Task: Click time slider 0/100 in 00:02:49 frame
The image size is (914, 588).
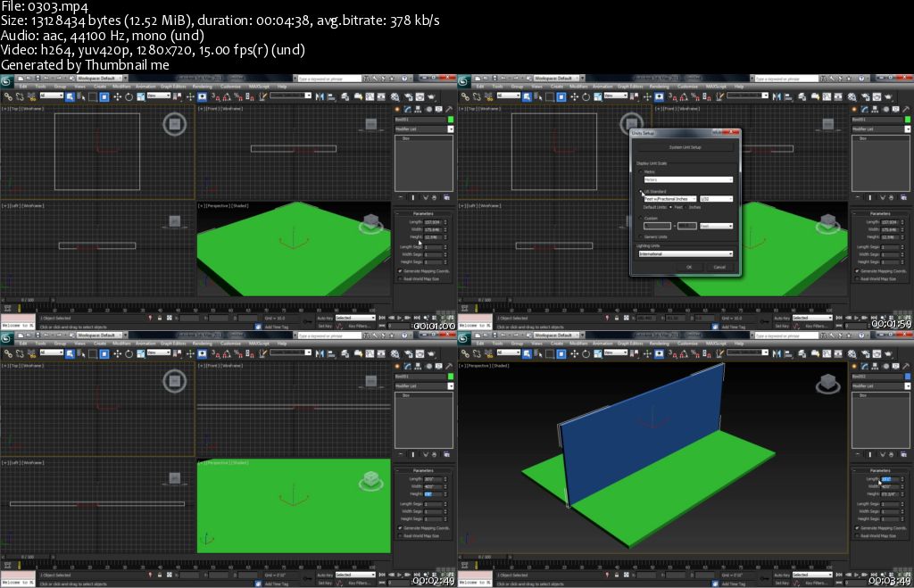Action: tap(28, 557)
